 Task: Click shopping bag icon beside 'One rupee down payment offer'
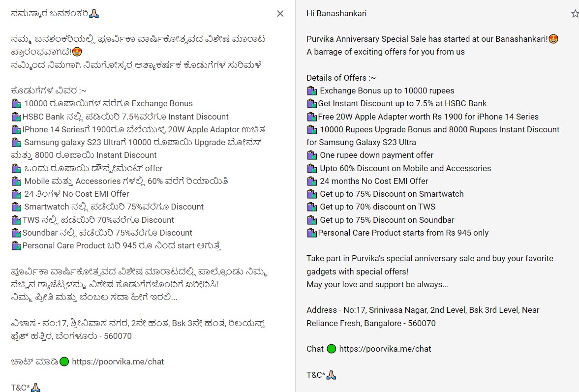tap(311, 155)
